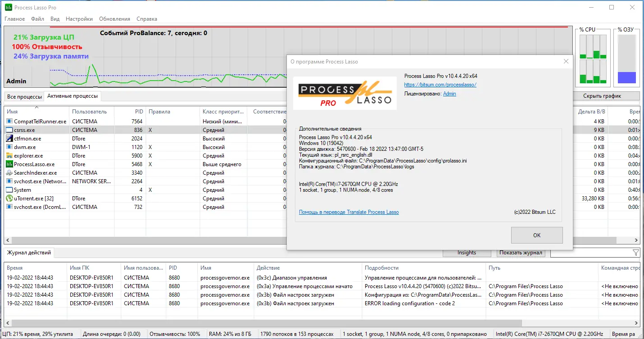The width and height of the screenshot is (644, 339).
Task: Click the Показать журнал button
Action: [x=521, y=253]
